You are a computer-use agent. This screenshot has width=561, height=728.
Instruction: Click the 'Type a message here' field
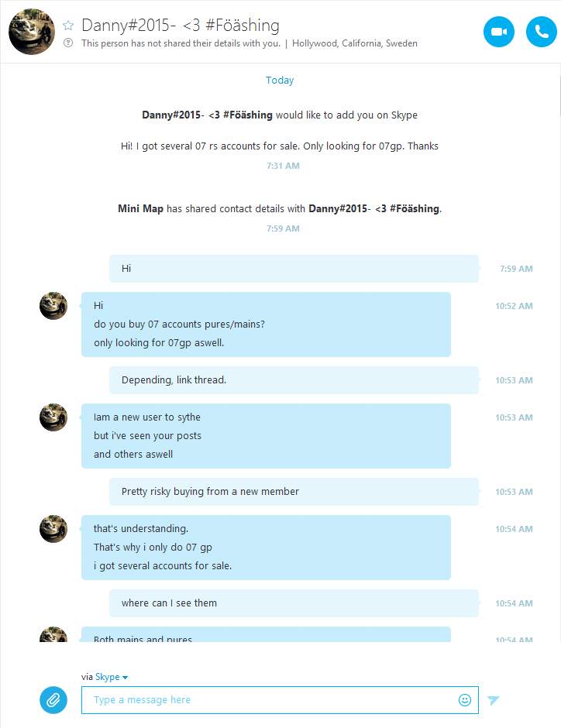280,699
